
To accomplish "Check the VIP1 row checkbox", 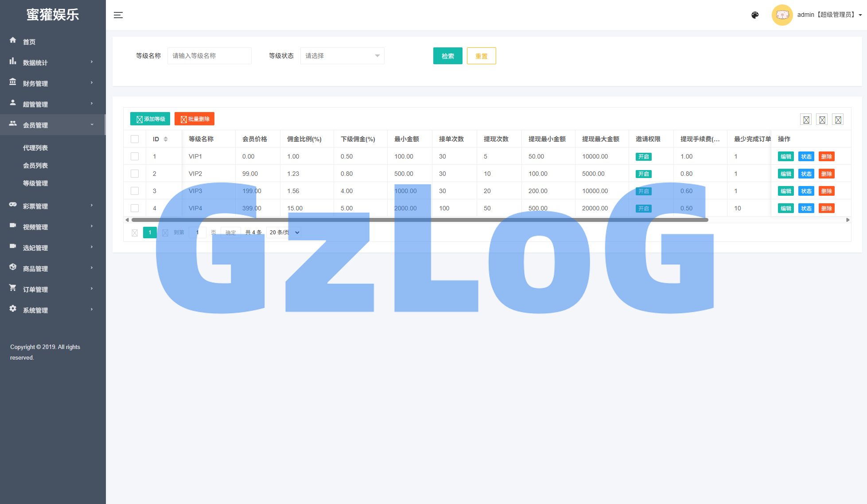I will tap(135, 156).
